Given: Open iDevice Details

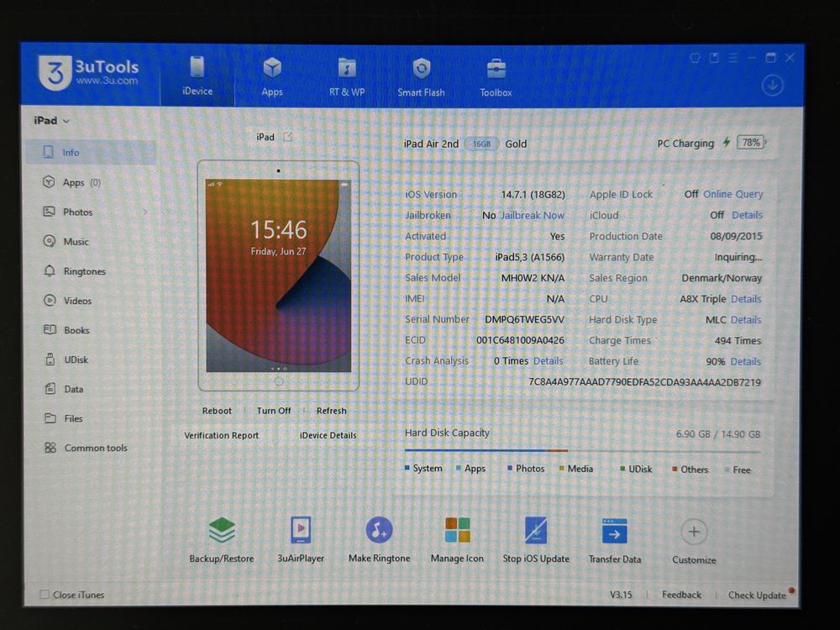Looking at the screenshot, I should pos(328,435).
